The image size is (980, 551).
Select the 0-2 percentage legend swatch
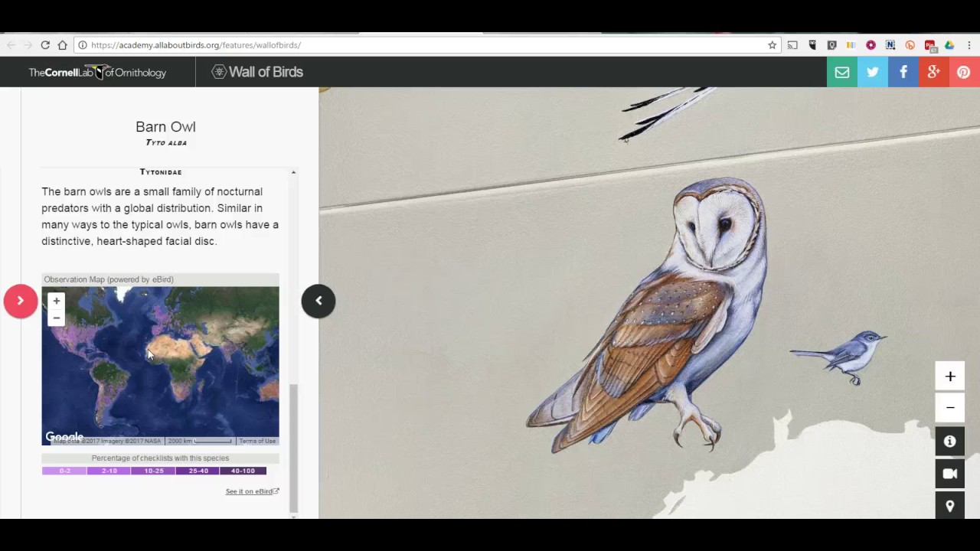(64, 471)
